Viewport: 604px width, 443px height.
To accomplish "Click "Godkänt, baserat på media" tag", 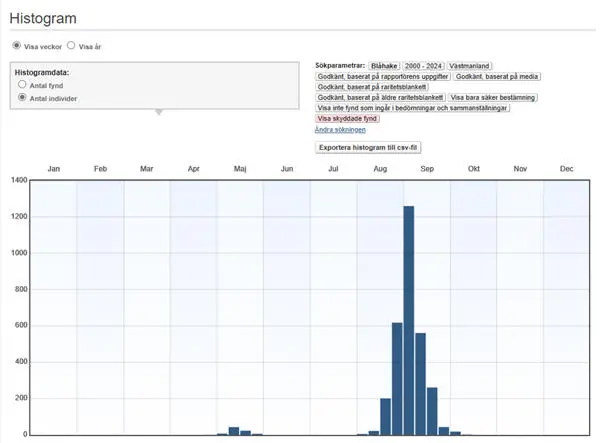I will coord(496,76).
